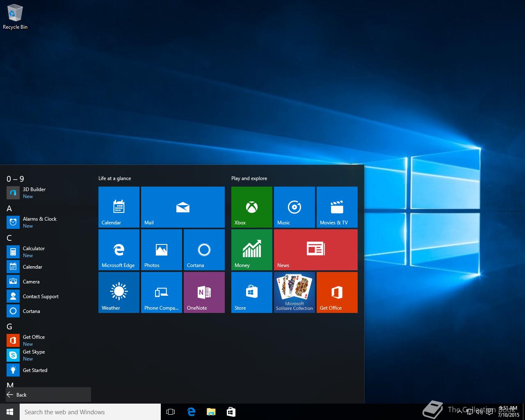Open the Weather tile
Screen dimensions: 525x420
[119, 292]
